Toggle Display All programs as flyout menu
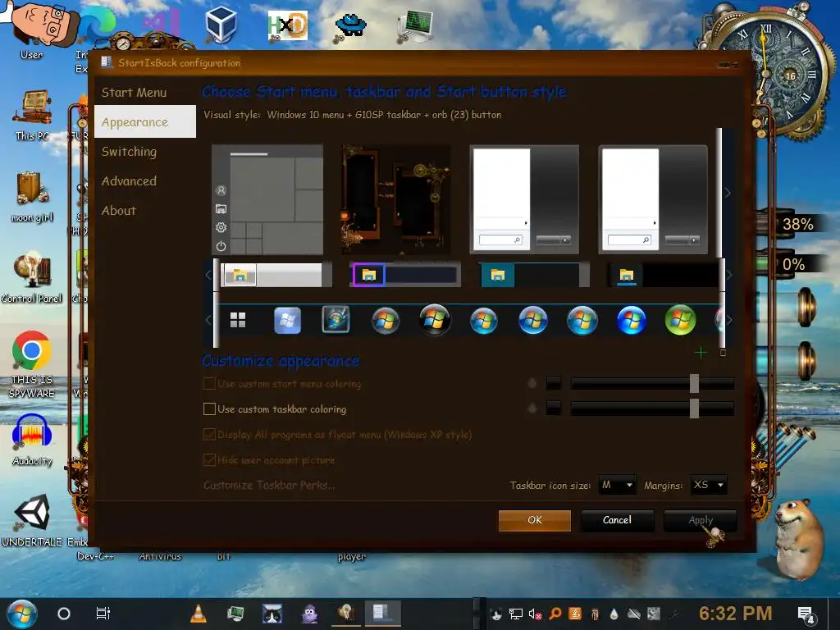The image size is (840, 630). (209, 435)
